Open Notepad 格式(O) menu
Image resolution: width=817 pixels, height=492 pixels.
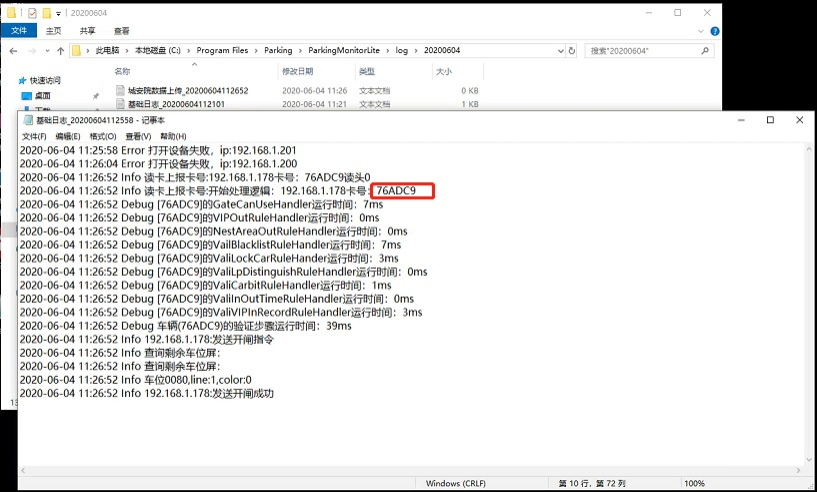[x=103, y=136]
